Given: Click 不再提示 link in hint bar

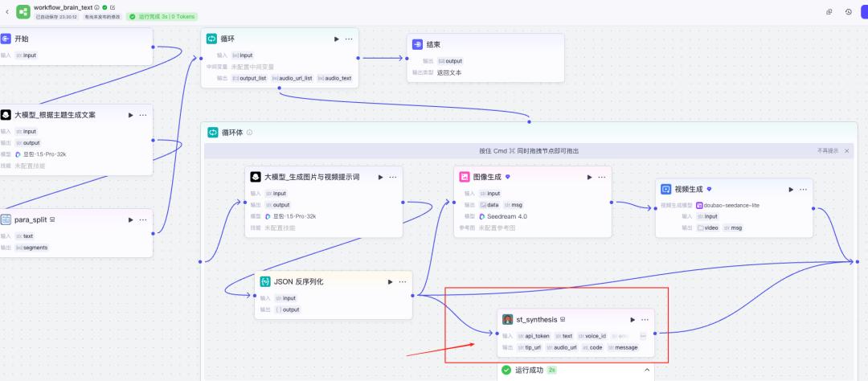Looking at the screenshot, I should click(x=828, y=151).
